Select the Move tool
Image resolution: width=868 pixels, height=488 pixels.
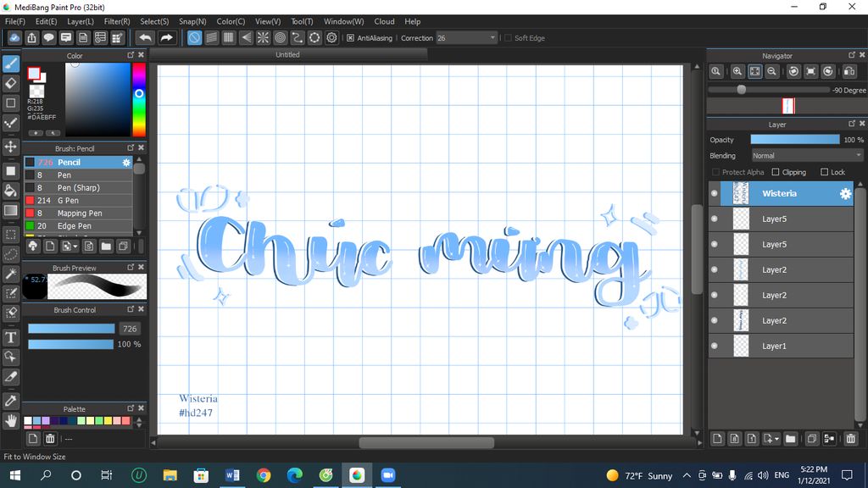pyautogui.click(x=10, y=147)
